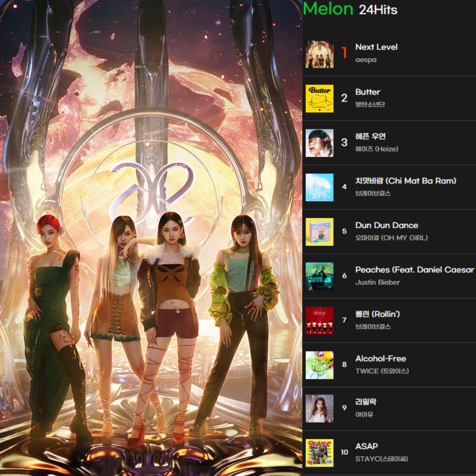
Task: Open the artist 아이유
Action: coord(364,415)
